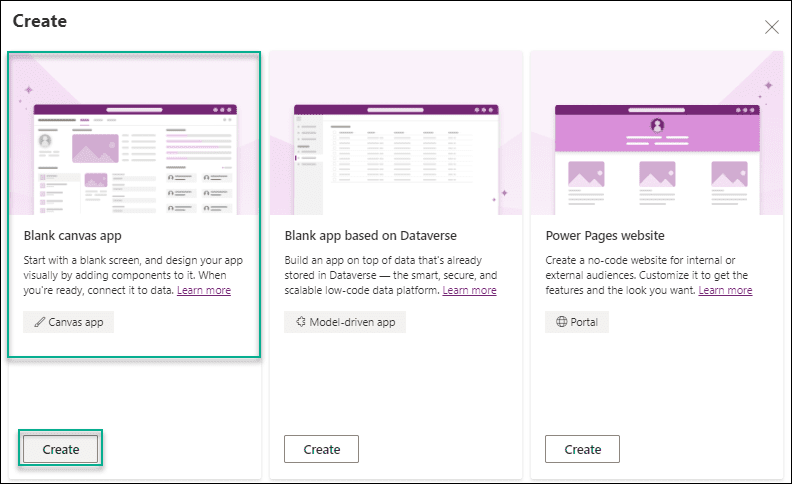Click the Canvas app tag label
Viewport: 792px width, 484px height.
click(x=76, y=322)
